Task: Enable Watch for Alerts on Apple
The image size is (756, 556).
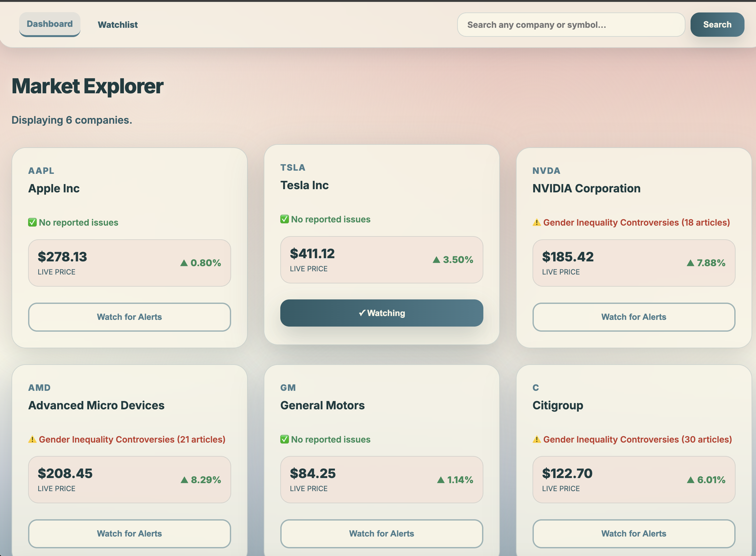Action: [130, 317]
